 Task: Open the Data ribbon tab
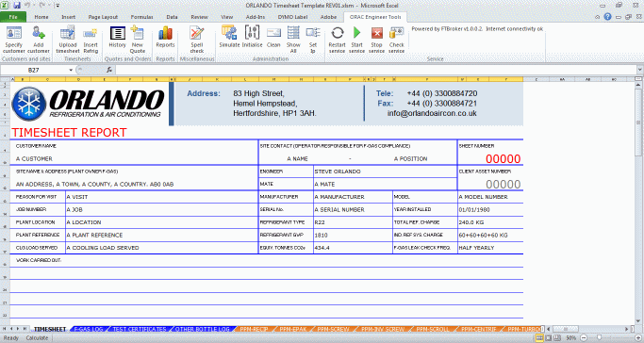pyautogui.click(x=172, y=17)
